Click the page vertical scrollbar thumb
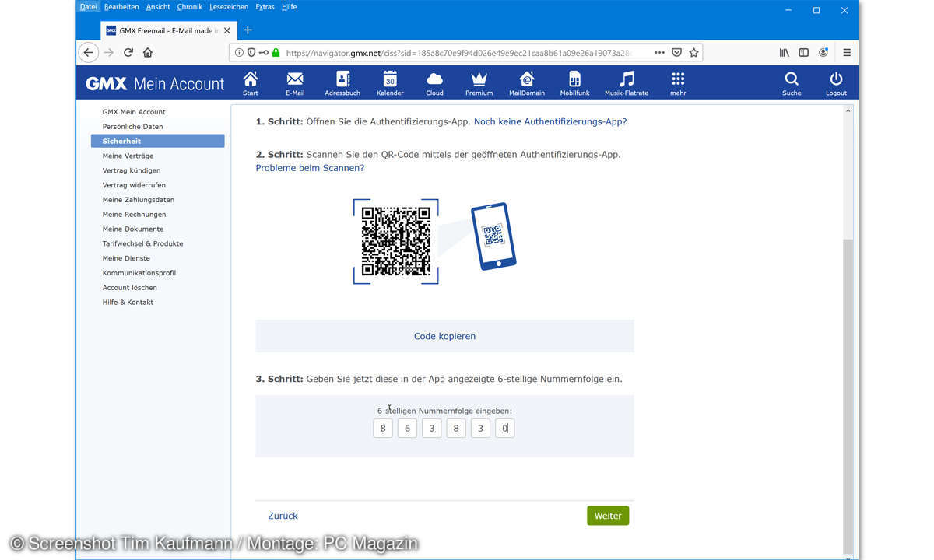 pyautogui.click(x=848, y=395)
